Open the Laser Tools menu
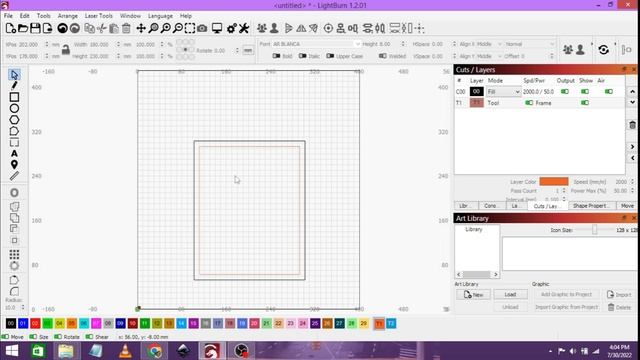The image size is (640, 360). [99, 16]
